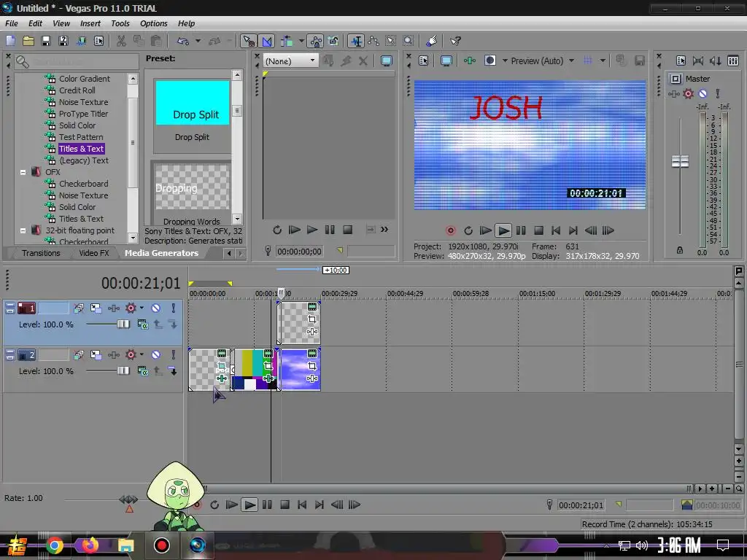Screen dimensions: 747x560
Task: Open Chrome from the taskbar
Action: point(54,545)
